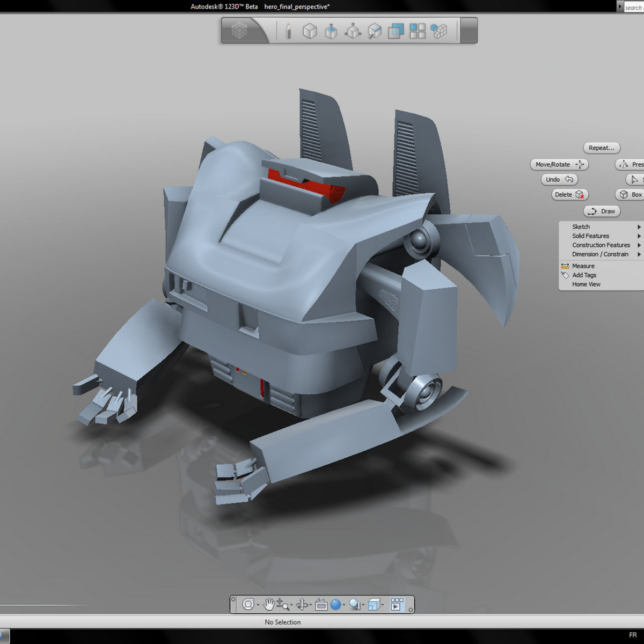Click the Primitives box icon in top toolbar

coord(310,31)
